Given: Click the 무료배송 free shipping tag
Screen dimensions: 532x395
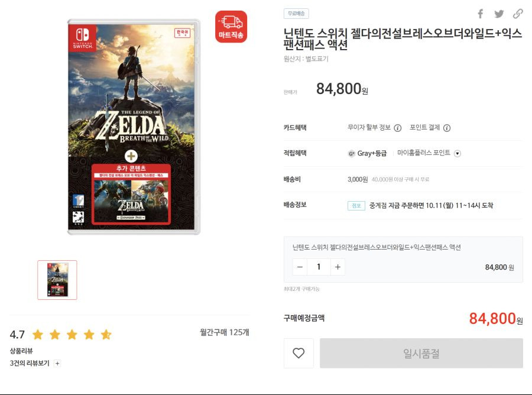Looking at the screenshot, I should 296,14.
